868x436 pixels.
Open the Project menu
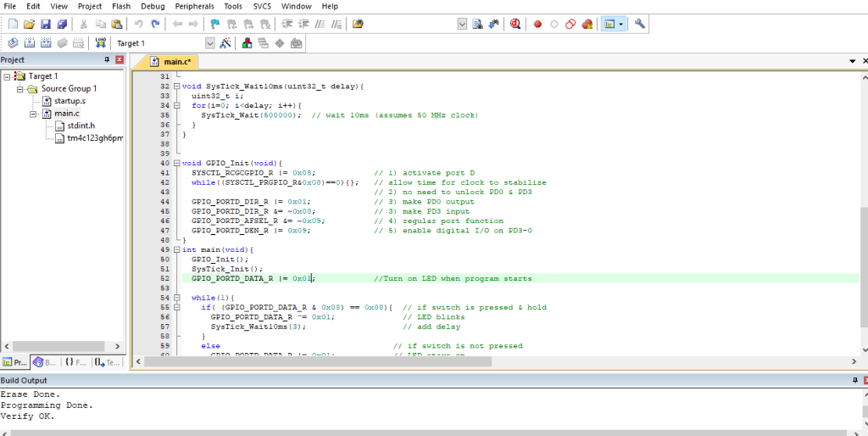90,6
